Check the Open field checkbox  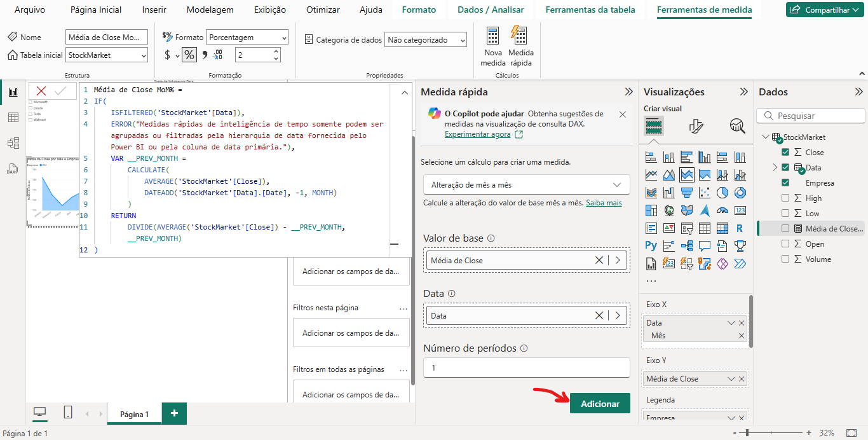point(785,244)
